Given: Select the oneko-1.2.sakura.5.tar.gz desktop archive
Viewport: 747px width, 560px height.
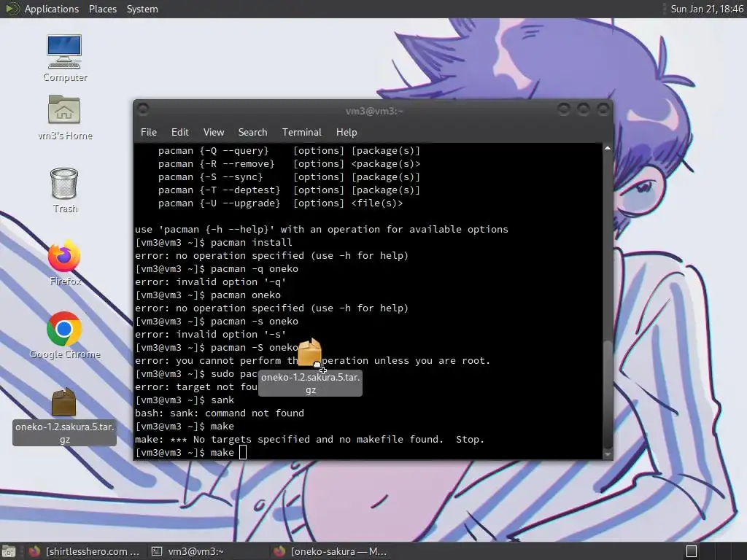Looking at the screenshot, I should tap(64, 416).
